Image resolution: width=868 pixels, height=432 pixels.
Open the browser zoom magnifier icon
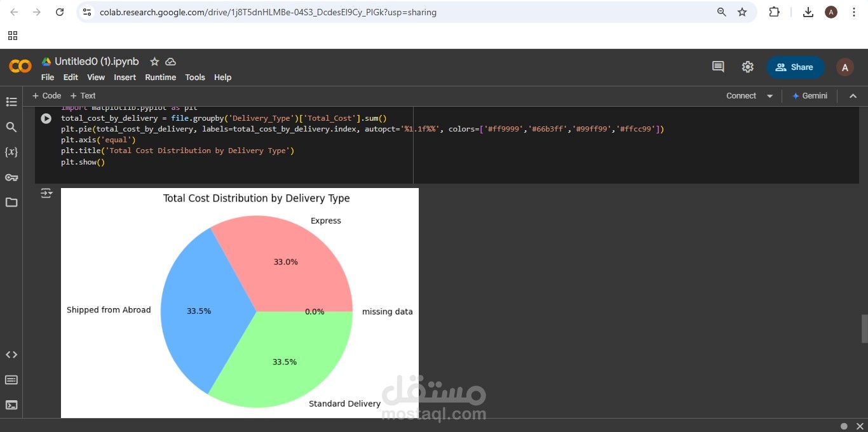pyautogui.click(x=721, y=12)
